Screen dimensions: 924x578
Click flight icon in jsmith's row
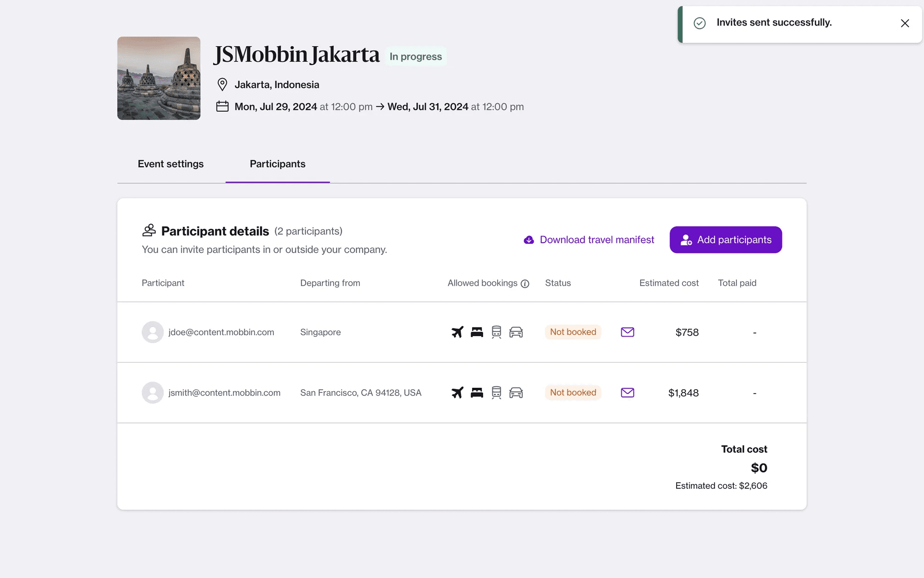pos(457,393)
